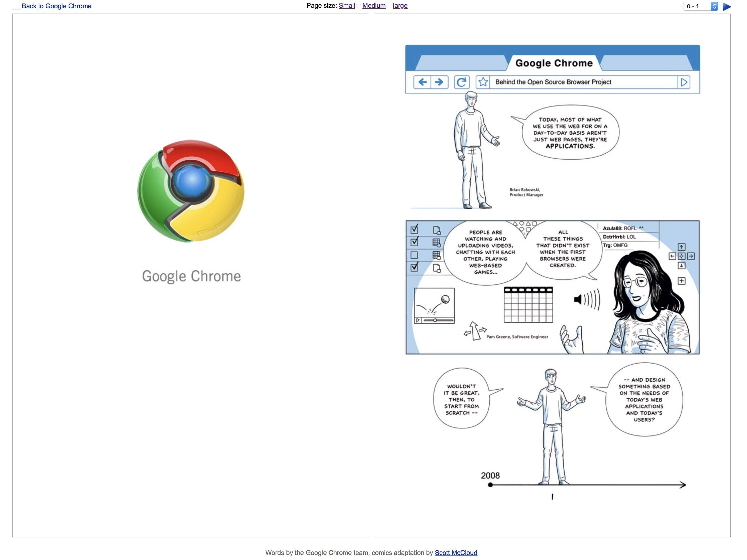
Task: Click the up arrow navigation box
Action: point(681,247)
